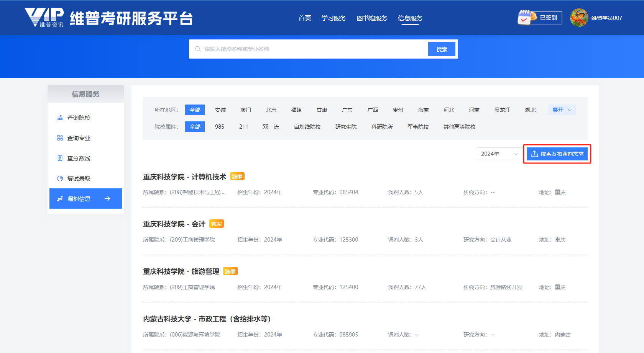The width and height of the screenshot is (644, 353).
Task: Filter region by 河南
Action: click(474, 110)
